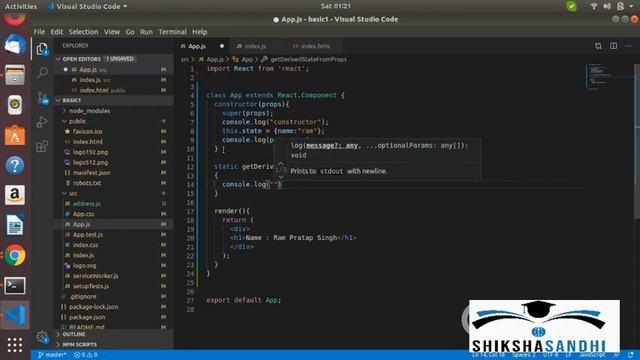Switch to the index.js editor tab
640x360 pixels.
pos(256,46)
